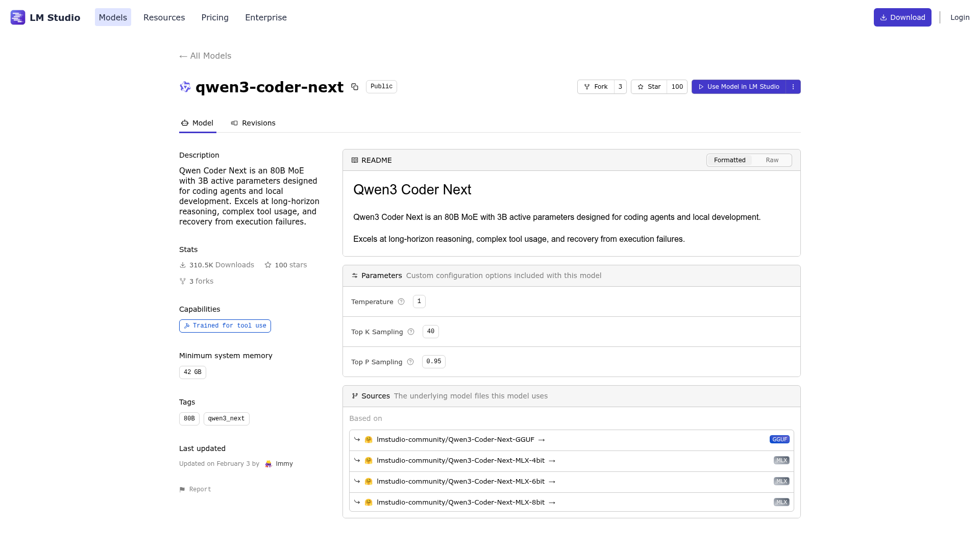The width and height of the screenshot is (980, 551).
Task: Switch README view to Formatted
Action: (729, 160)
